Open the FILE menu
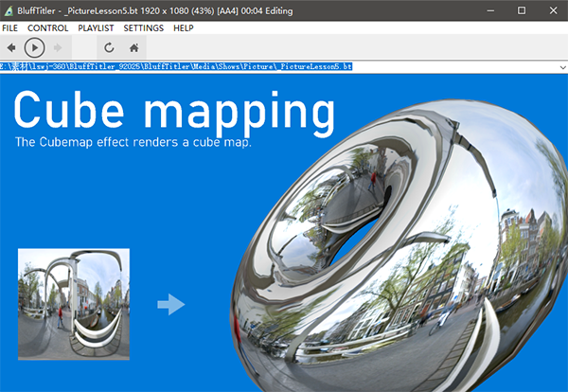Viewport: 568px width, 392px height. pos(9,27)
